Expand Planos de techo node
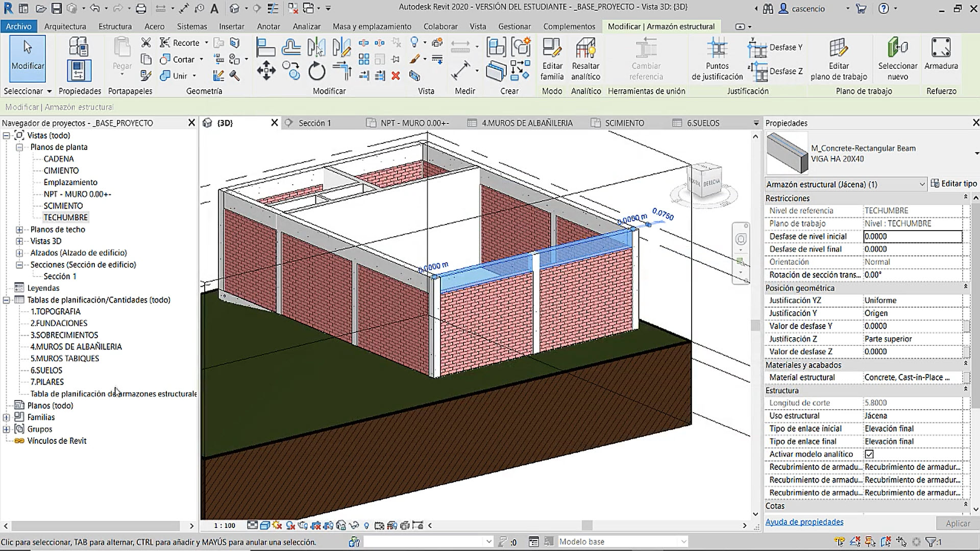Screen dimensions: 980x551 (x=19, y=230)
